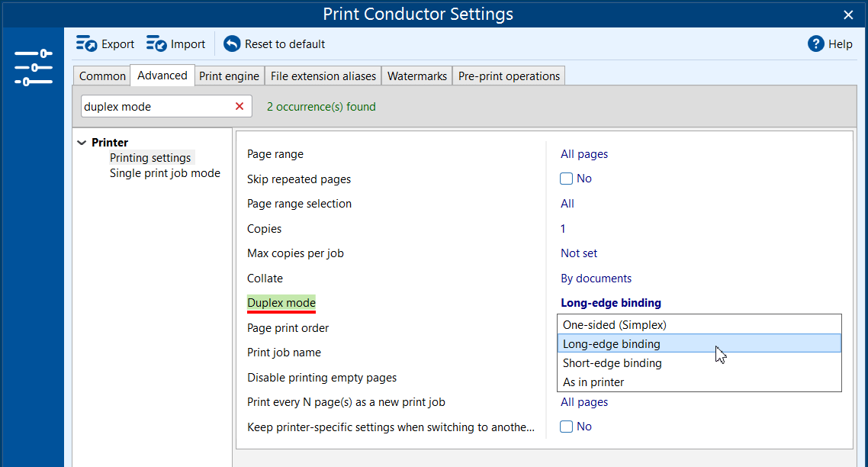Click the Collate value By documents

596,279
